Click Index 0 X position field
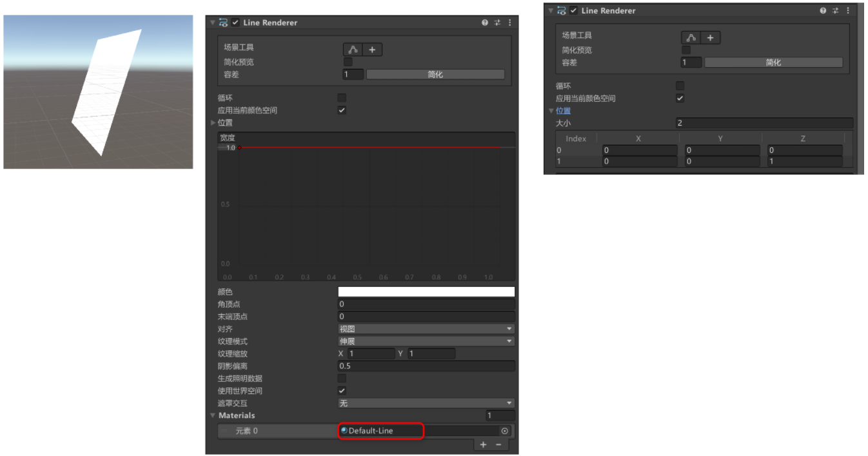This screenshot has height=456, width=868. (x=640, y=150)
